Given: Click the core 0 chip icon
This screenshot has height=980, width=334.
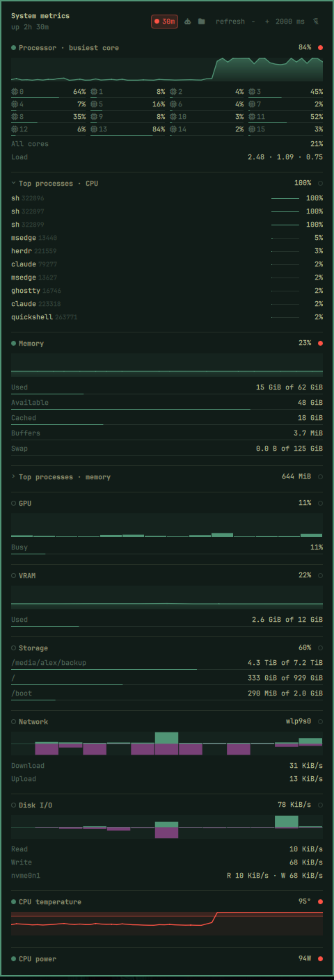Looking at the screenshot, I should coord(15,92).
